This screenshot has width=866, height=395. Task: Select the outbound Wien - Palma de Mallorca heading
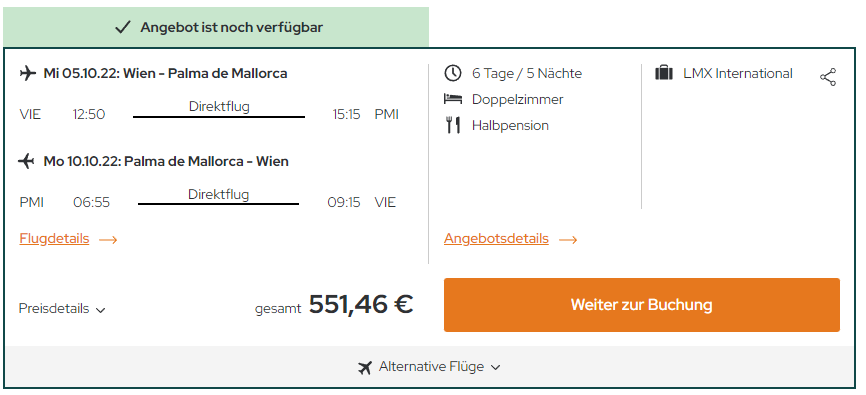pyautogui.click(x=165, y=73)
